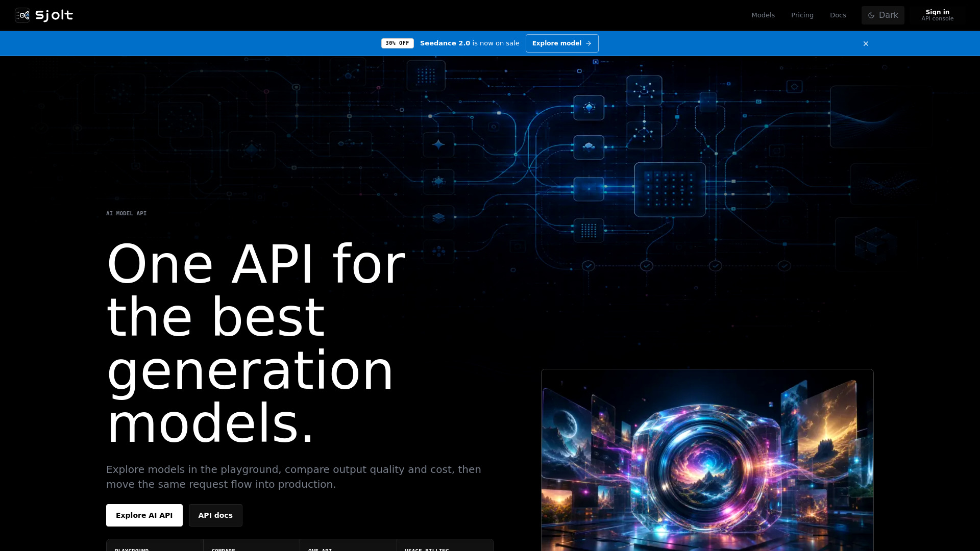The height and width of the screenshot is (551, 980).
Task: Click the Sjolt logo icon
Action: [22, 15]
